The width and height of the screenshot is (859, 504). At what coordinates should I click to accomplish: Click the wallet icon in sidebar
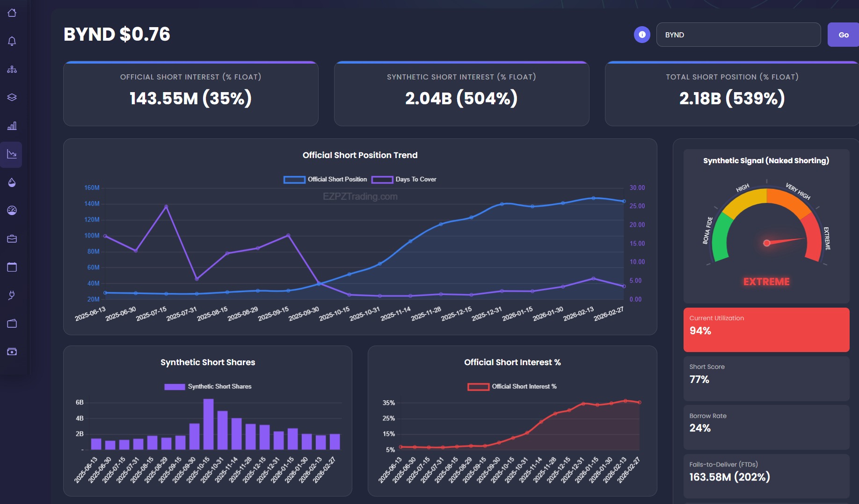12,324
